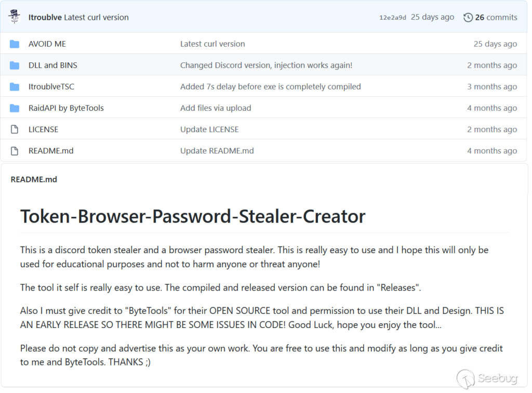The width and height of the screenshot is (532, 393).
Task: Click the Itroublve user avatar
Action: click(x=14, y=17)
